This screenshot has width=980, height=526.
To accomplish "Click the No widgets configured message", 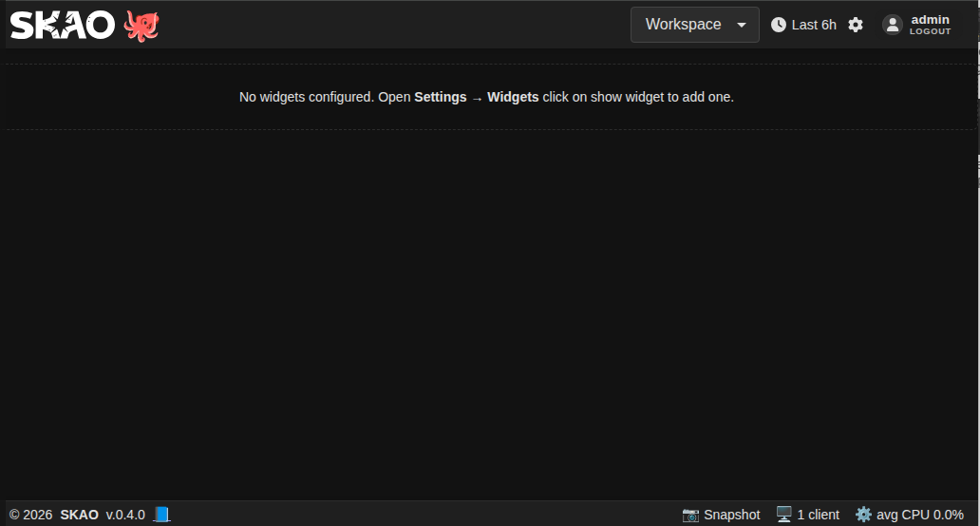I will [x=486, y=97].
